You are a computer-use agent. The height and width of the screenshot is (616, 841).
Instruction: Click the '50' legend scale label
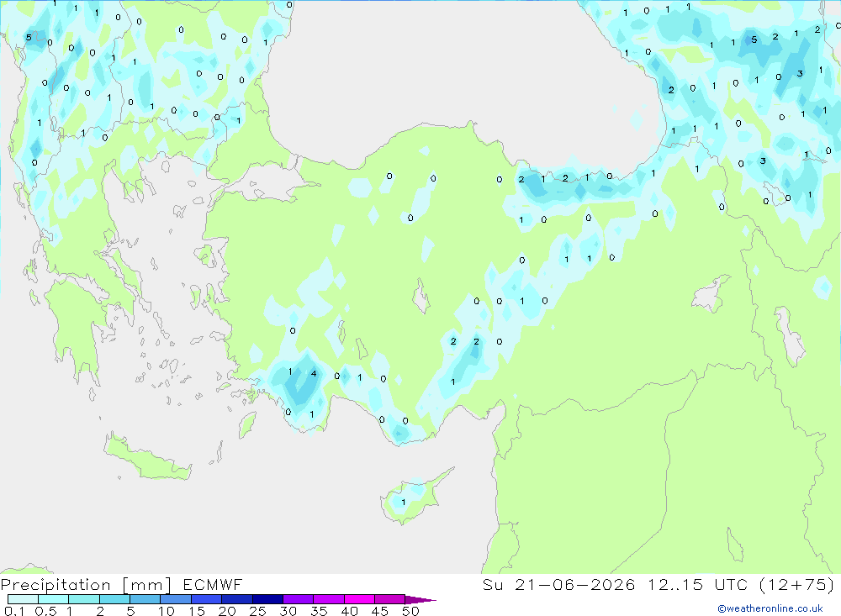410,611
